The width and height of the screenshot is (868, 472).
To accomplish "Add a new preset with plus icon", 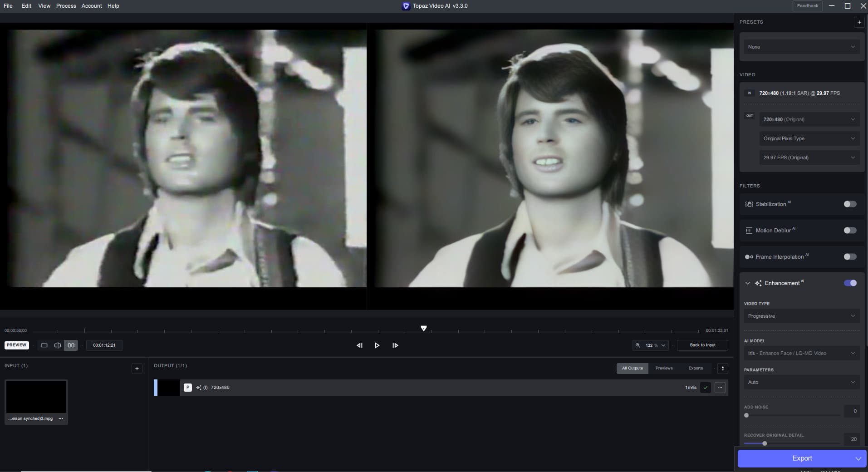I will click(858, 22).
